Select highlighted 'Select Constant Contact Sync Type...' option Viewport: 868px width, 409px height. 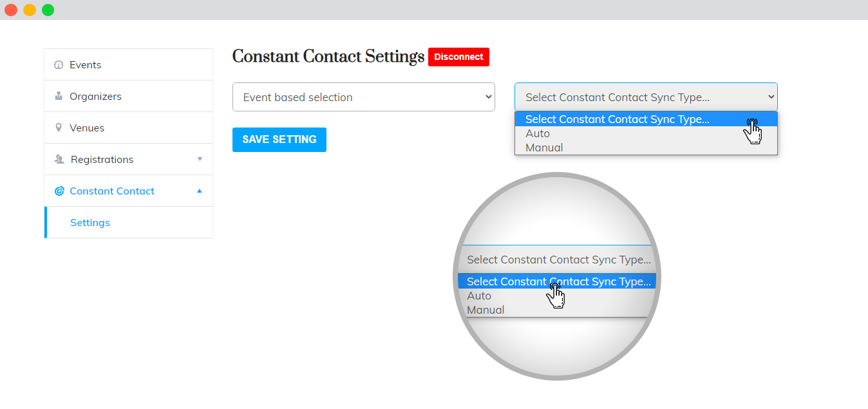click(646, 119)
